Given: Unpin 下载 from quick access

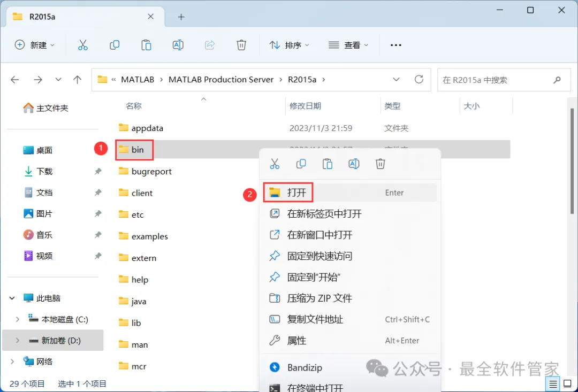Looking at the screenshot, I should 98,171.
